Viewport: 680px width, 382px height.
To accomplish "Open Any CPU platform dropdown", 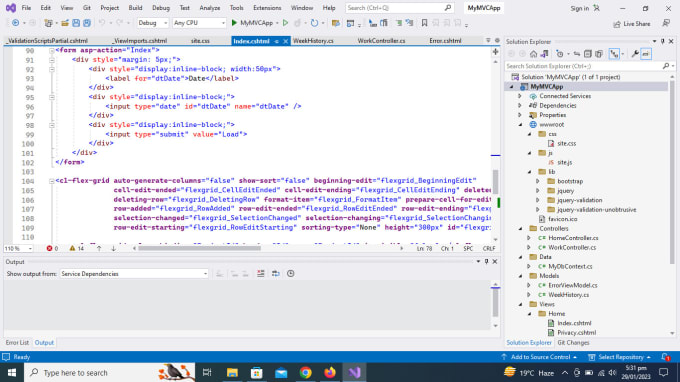I will click(x=199, y=23).
